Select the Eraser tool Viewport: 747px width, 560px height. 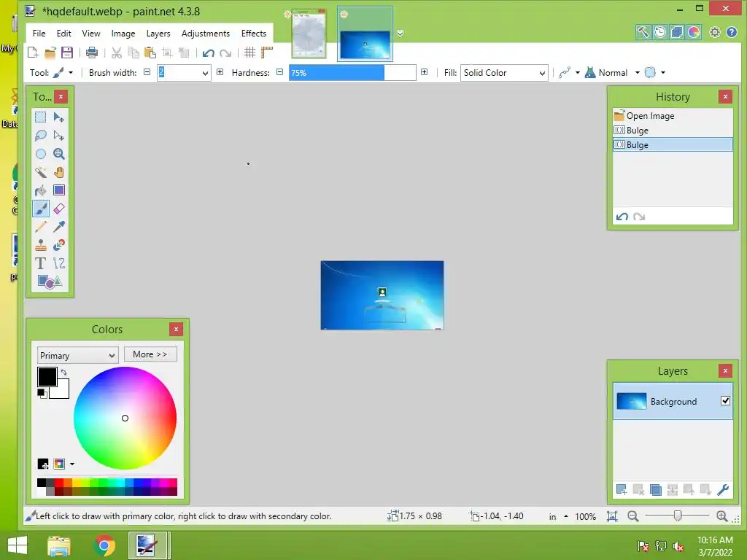coord(58,209)
